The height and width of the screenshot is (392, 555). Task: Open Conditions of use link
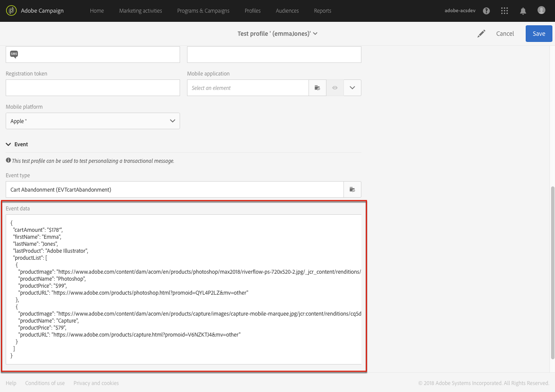pos(45,383)
